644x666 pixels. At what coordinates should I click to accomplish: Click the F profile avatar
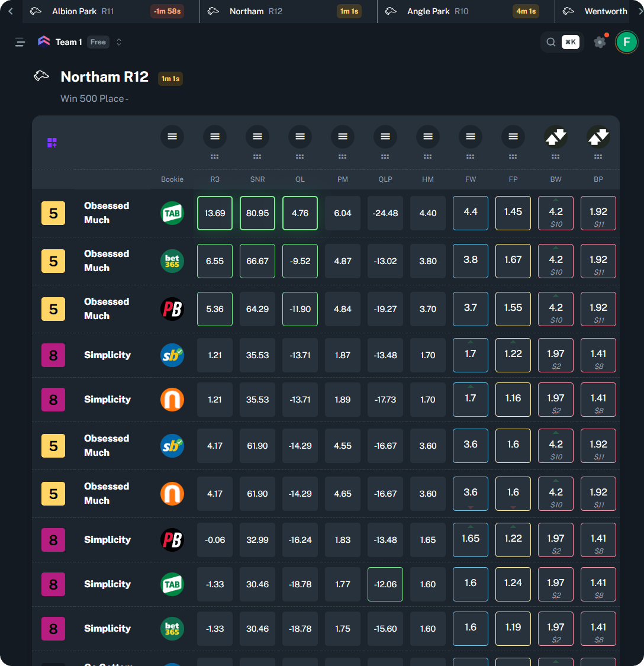click(626, 42)
